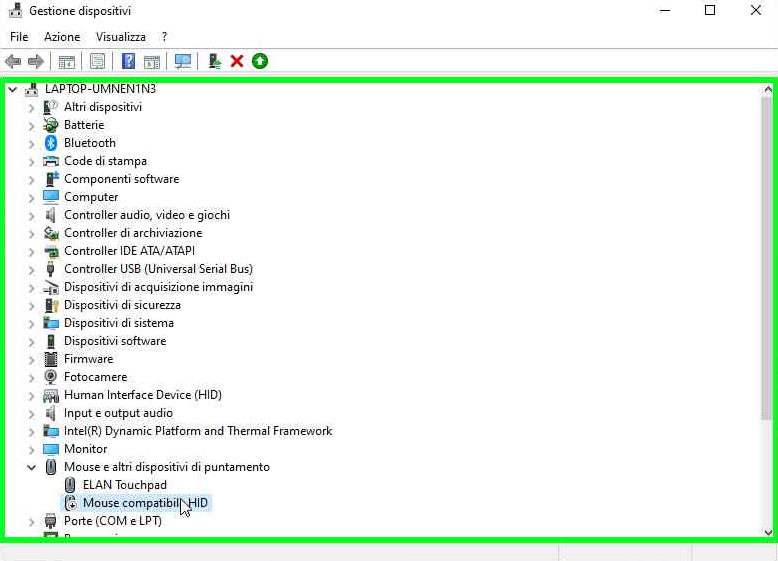The image size is (778, 561).
Task: Maximize the Gestione dispositivi window
Action: pyautogui.click(x=710, y=10)
